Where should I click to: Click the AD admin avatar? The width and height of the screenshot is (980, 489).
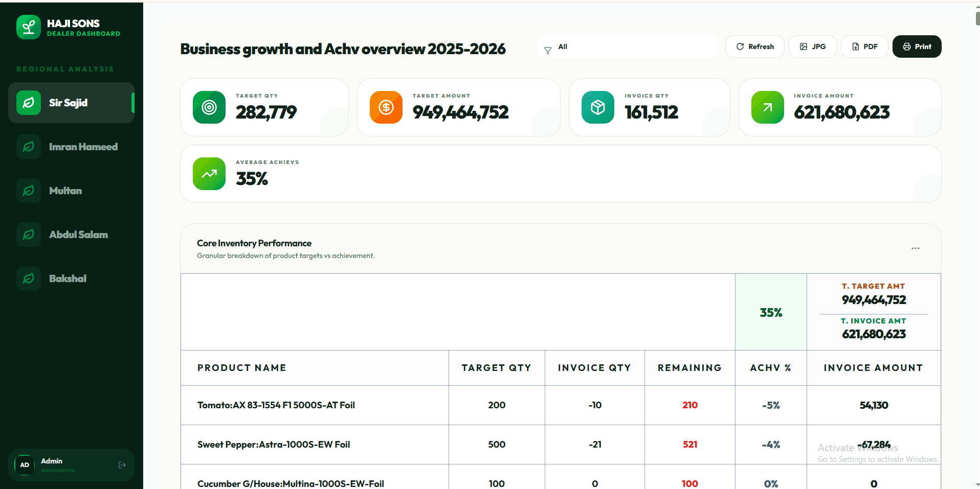click(x=24, y=464)
